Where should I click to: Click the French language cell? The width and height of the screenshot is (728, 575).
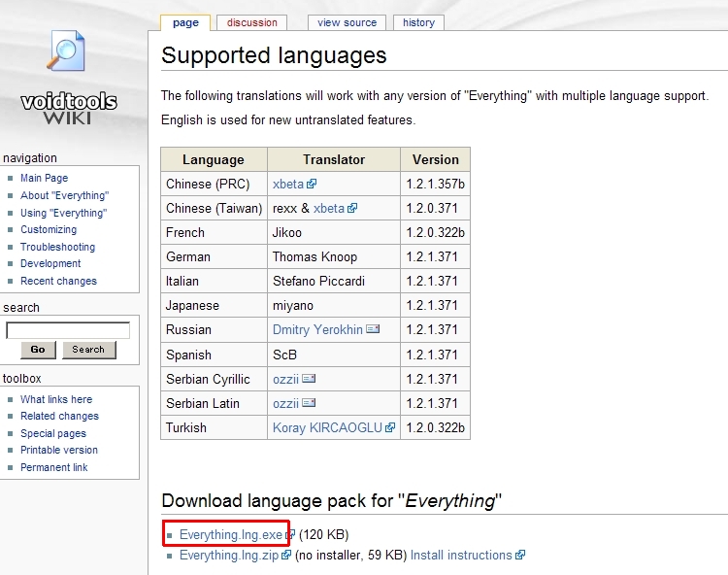pyautogui.click(x=215, y=232)
